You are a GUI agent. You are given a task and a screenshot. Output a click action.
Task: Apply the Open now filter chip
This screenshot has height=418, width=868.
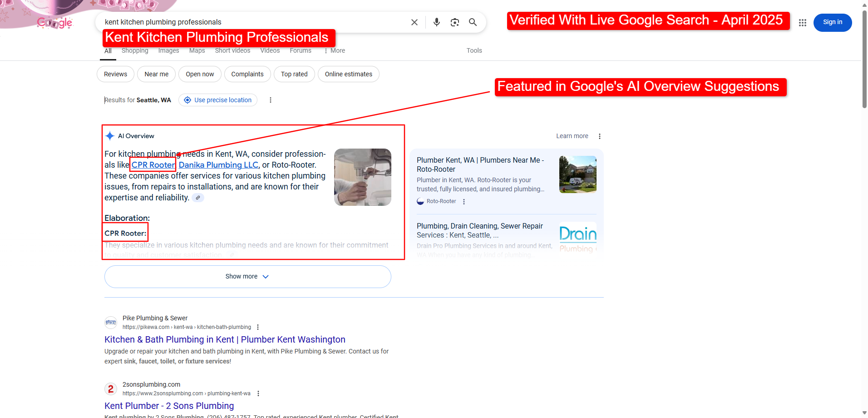click(x=200, y=74)
